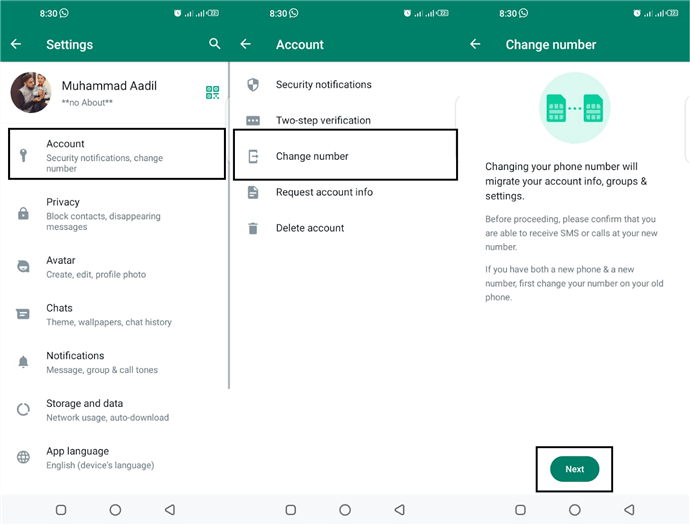Tap recent apps square, Change number screen
This screenshot has height=525, width=690.
tap(521, 510)
